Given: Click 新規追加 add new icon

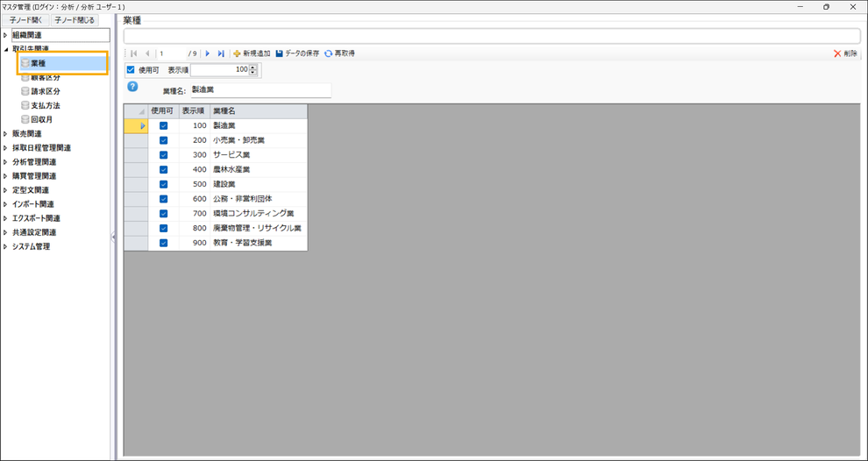Looking at the screenshot, I should (237, 53).
